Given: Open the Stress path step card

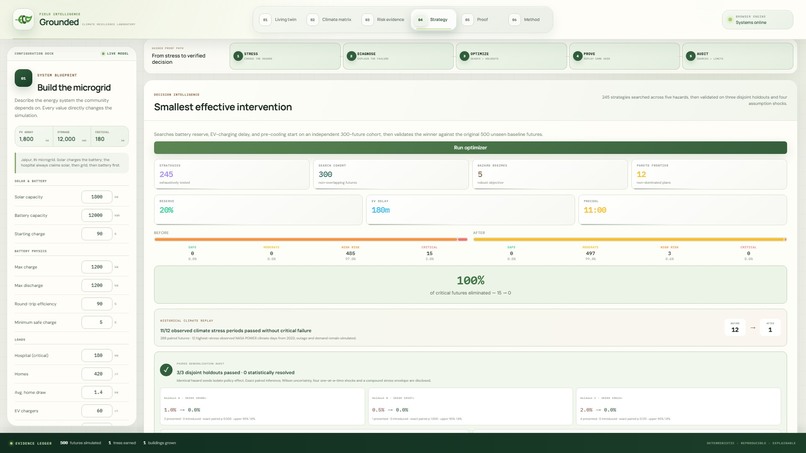Looking at the screenshot, I should click(285, 56).
